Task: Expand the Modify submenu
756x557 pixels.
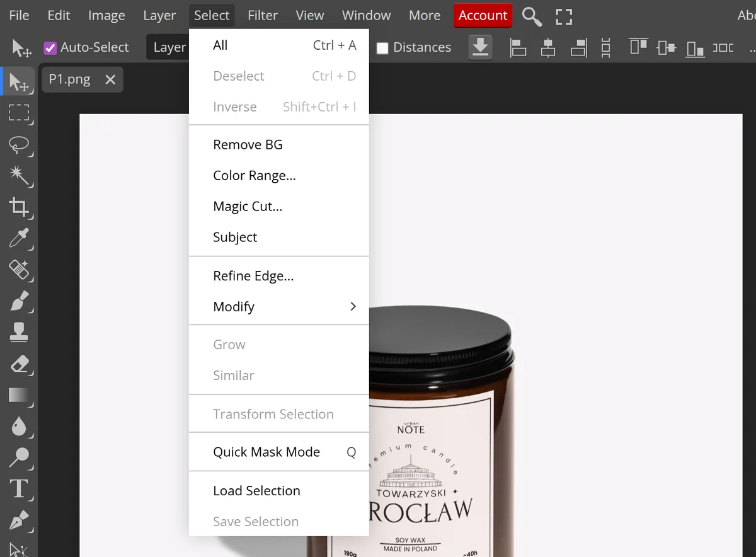Action: click(x=278, y=307)
